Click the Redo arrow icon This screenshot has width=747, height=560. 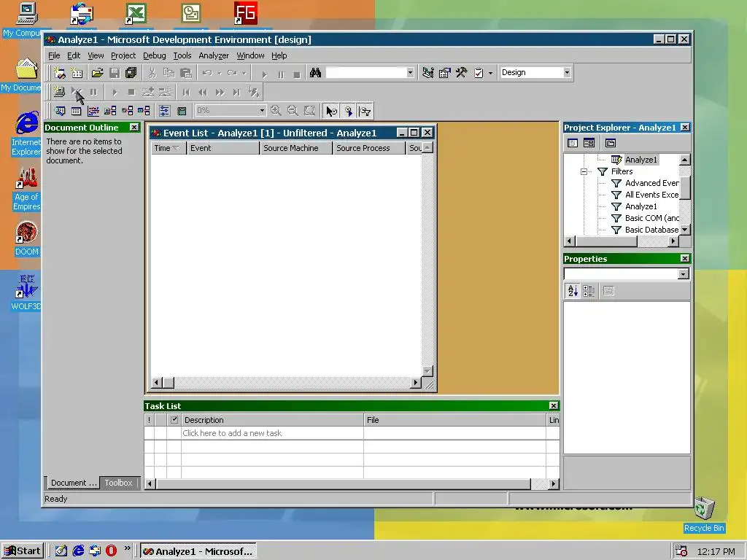[232, 73]
